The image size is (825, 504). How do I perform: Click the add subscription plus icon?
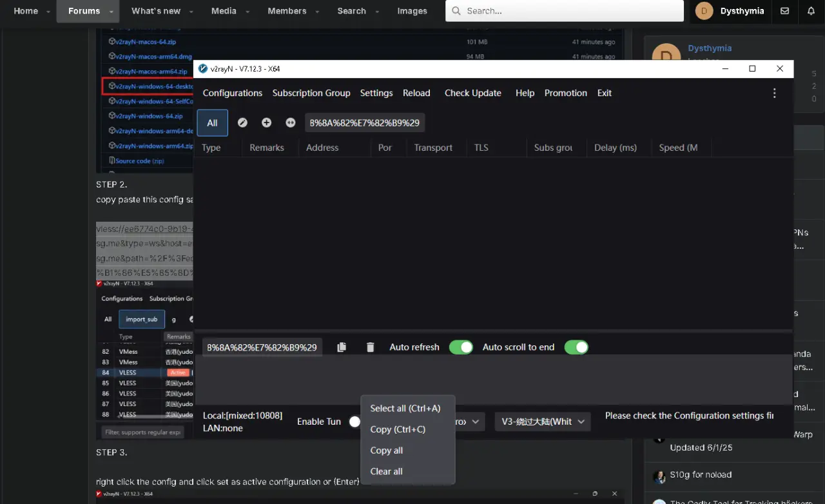point(266,122)
